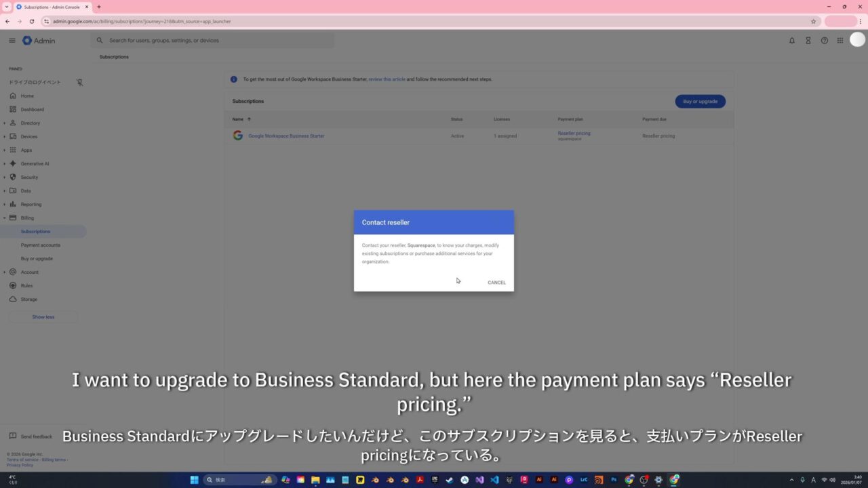Reload the page with refresh icon
Viewport: 868px width, 488px height.
(x=31, y=21)
